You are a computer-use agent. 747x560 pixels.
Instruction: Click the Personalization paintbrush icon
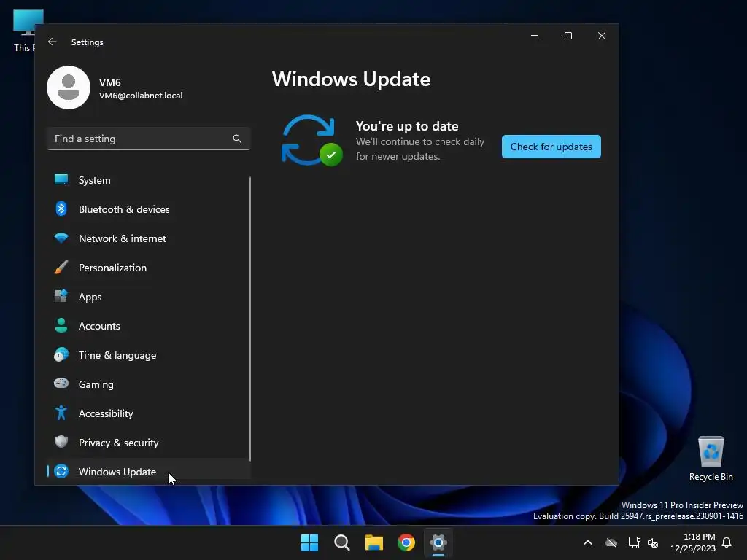(61, 267)
